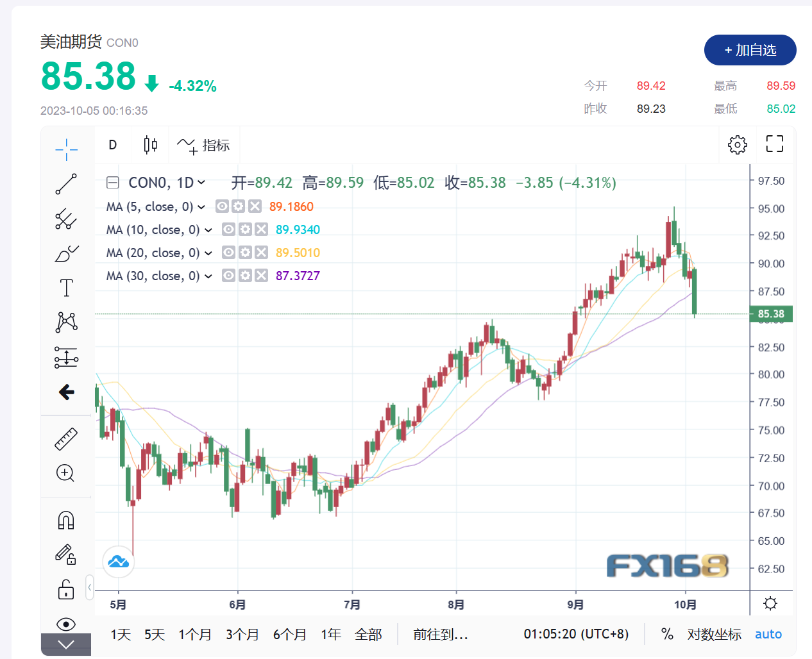Remove the MA 10 indicator
The height and width of the screenshot is (659, 812).
tap(261, 229)
